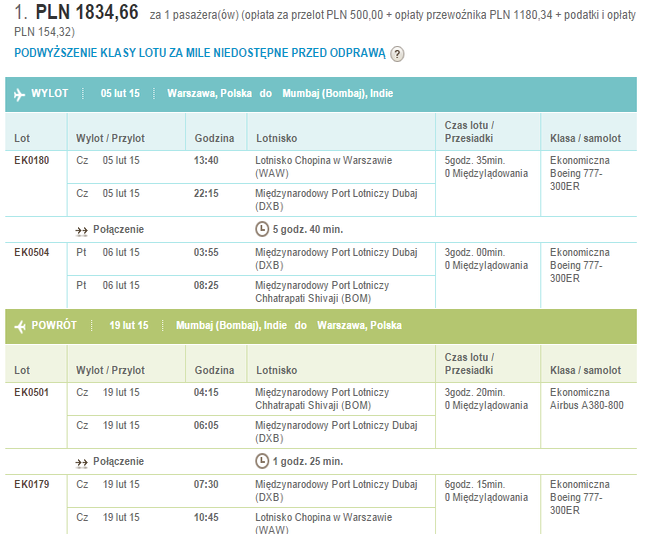
Task: Click Godzina column header in outbound table
Action: pos(214,138)
